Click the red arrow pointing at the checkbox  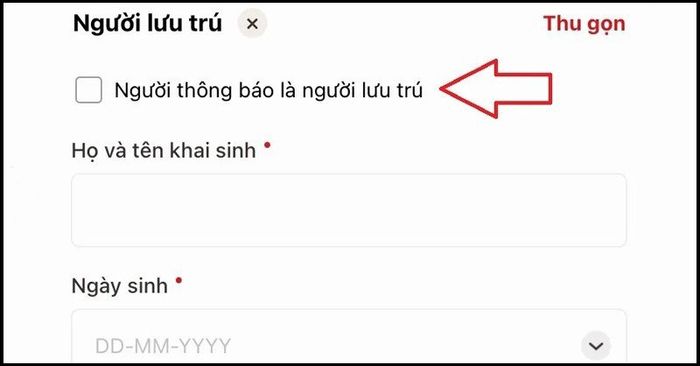pyautogui.click(x=496, y=89)
